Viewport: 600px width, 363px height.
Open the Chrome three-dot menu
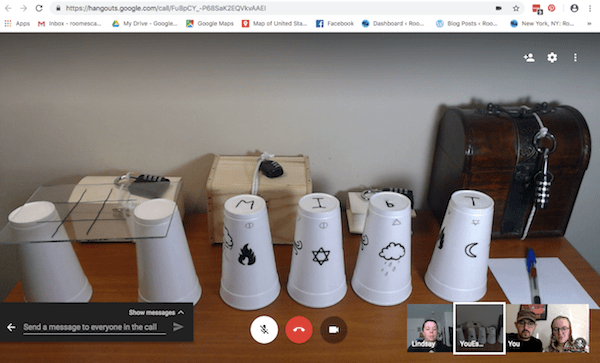590,8
